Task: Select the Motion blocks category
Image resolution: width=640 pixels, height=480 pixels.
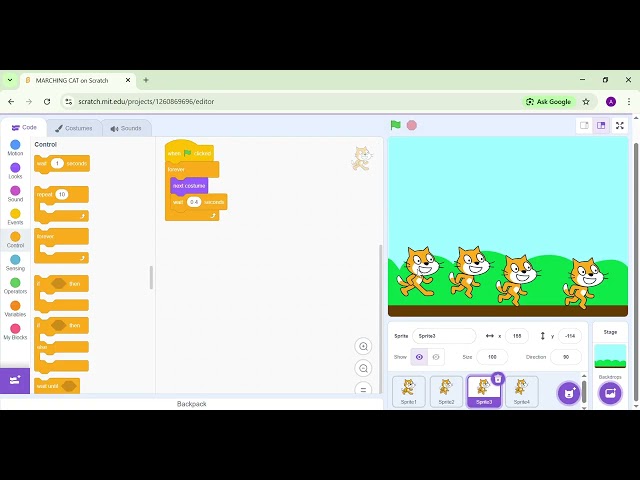Action: coord(15,148)
